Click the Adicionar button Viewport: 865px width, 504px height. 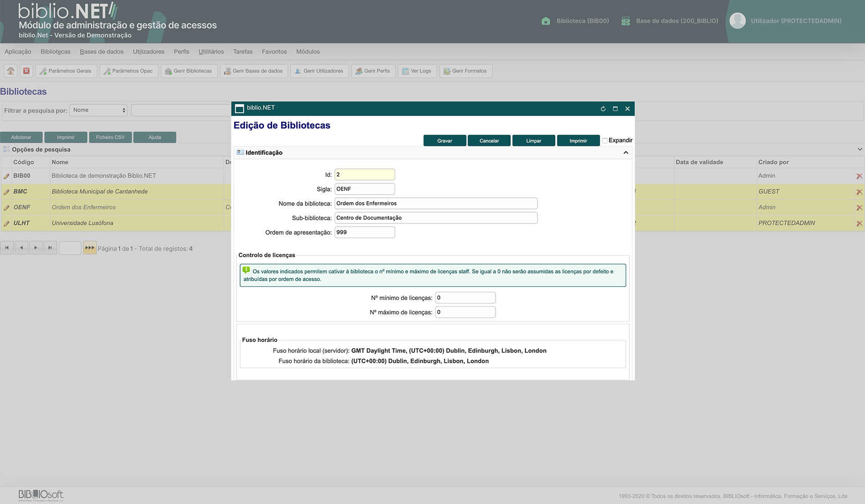[x=21, y=137]
